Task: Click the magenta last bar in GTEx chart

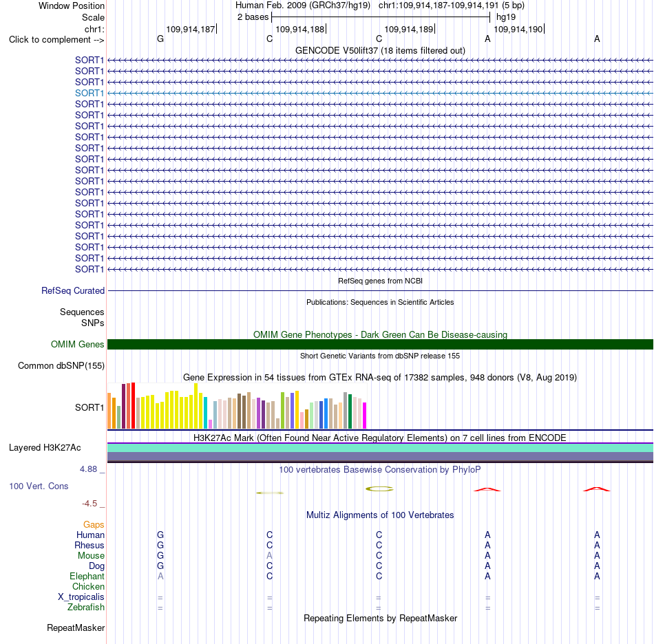Action: click(365, 415)
